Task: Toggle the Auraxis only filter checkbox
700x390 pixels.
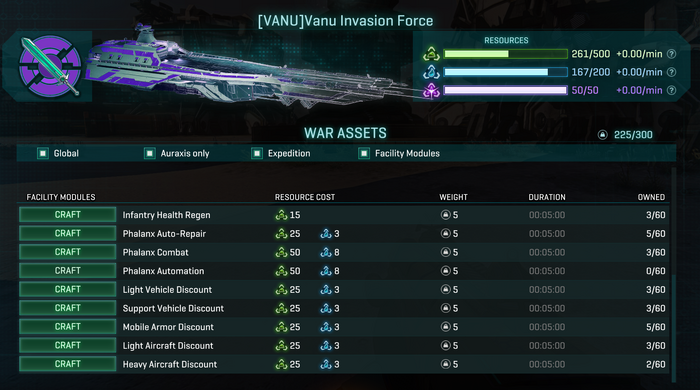Action: 150,154
